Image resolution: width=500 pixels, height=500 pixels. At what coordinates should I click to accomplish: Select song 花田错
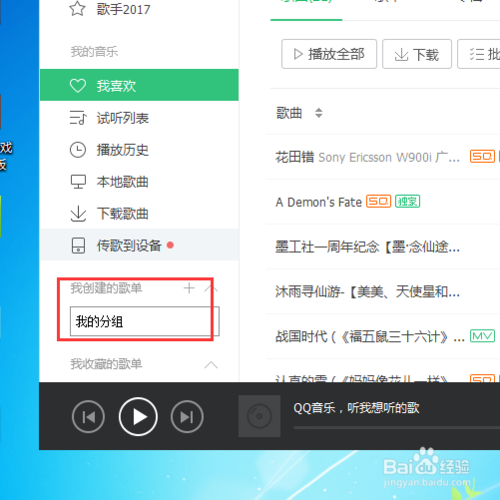(295, 157)
